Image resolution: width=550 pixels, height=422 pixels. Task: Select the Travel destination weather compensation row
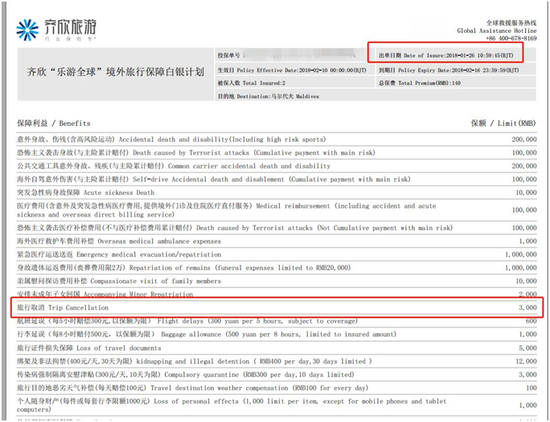[x=277, y=388]
